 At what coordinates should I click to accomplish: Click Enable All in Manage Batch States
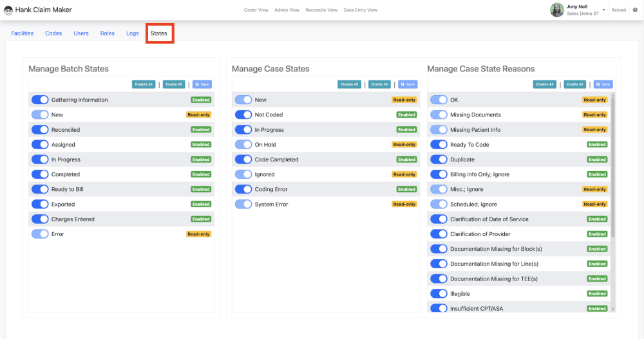click(174, 84)
